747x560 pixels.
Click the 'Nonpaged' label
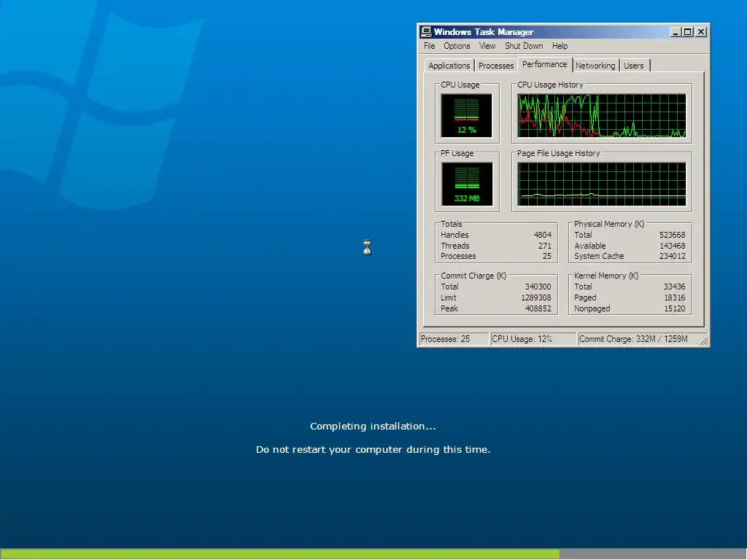click(x=592, y=308)
